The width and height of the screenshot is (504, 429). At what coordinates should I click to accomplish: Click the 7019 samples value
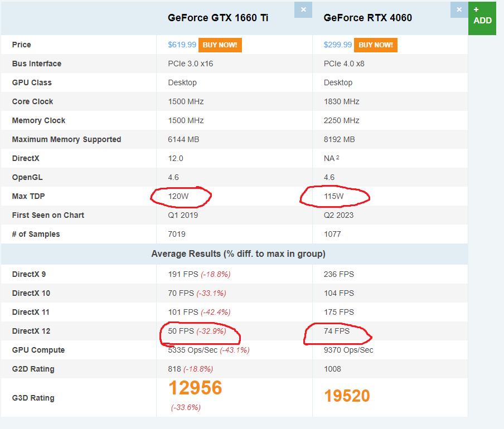(x=177, y=234)
